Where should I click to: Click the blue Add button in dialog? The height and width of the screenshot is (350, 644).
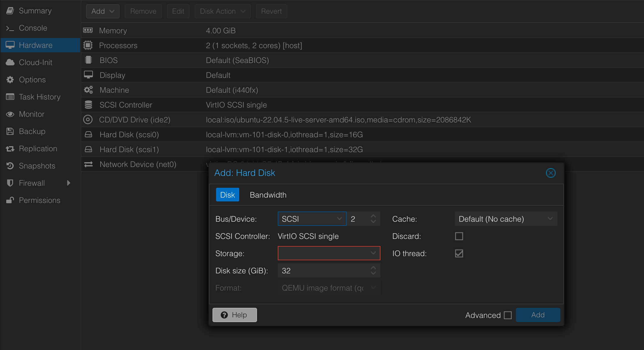click(537, 315)
